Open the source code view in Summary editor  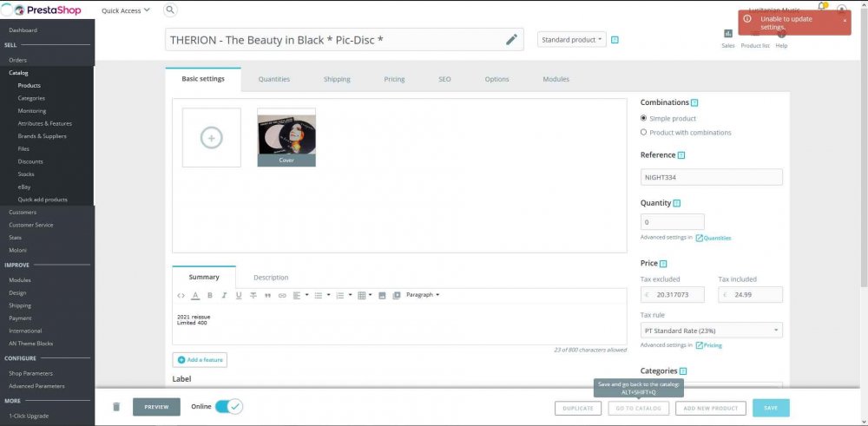click(181, 296)
